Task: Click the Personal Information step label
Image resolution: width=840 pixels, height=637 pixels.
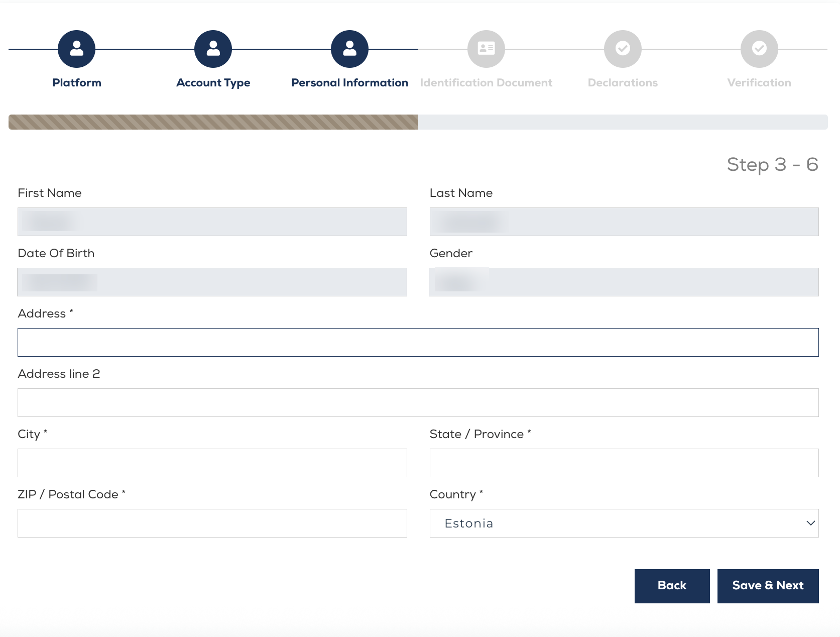Action: point(349,83)
